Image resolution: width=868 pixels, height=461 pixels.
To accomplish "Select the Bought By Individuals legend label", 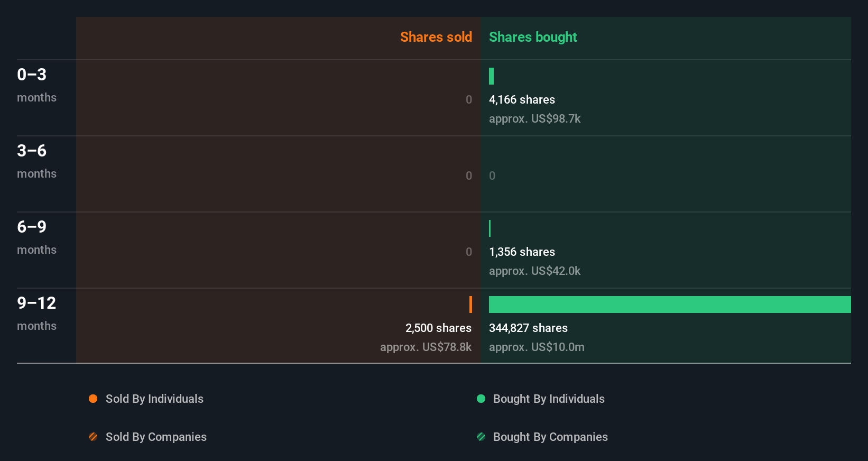I will [549, 399].
